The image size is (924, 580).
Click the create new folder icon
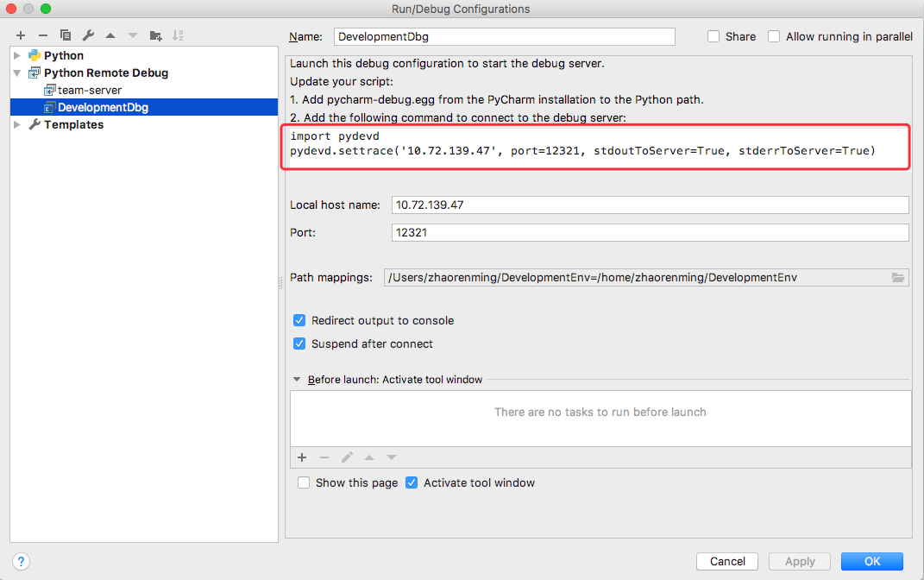(155, 35)
